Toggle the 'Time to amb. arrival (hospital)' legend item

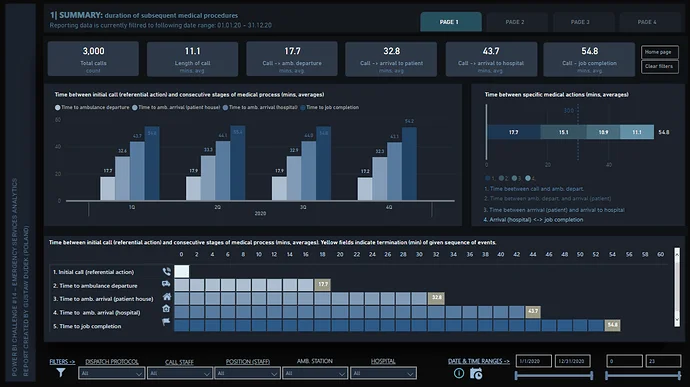point(260,107)
